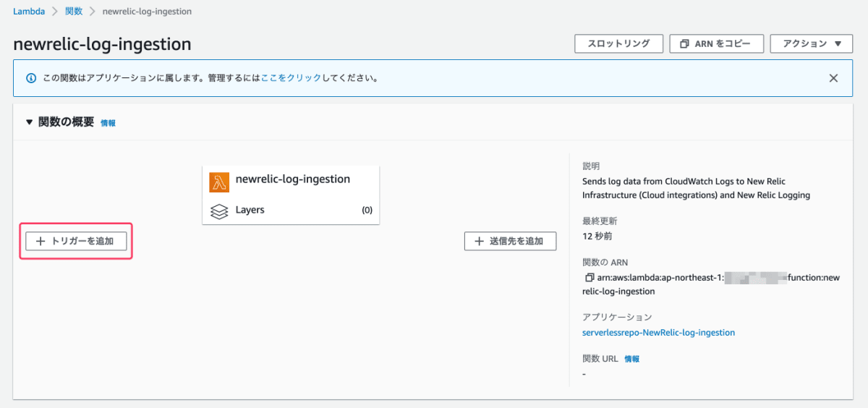Click the アプリケーション label
Screen dimensions: 868x408
[x=617, y=318]
